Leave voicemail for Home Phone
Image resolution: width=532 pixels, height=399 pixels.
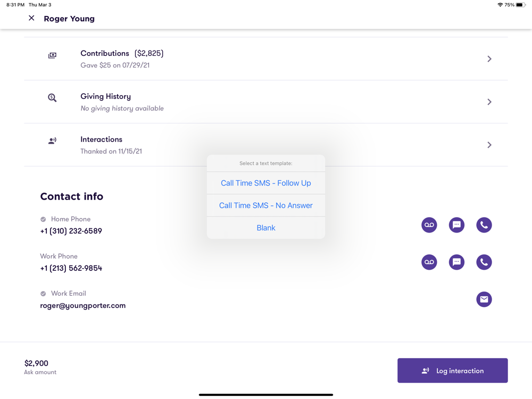point(429,225)
